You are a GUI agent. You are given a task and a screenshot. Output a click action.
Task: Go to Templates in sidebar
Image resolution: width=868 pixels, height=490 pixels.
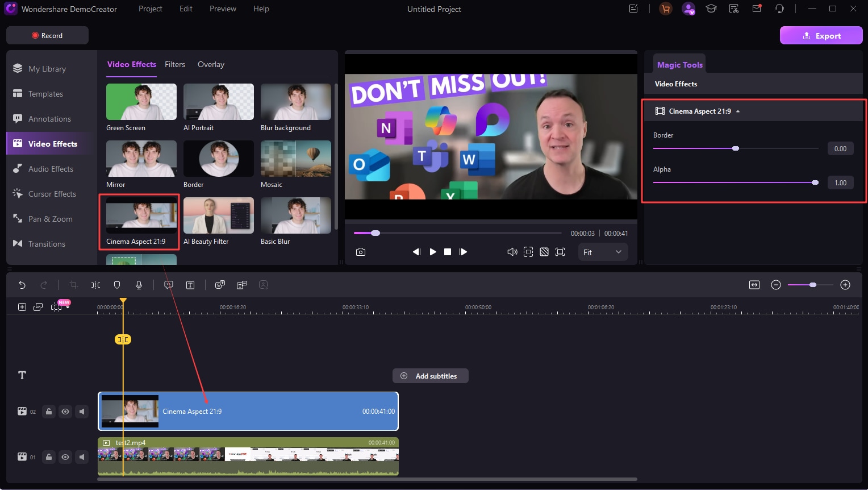pyautogui.click(x=45, y=94)
